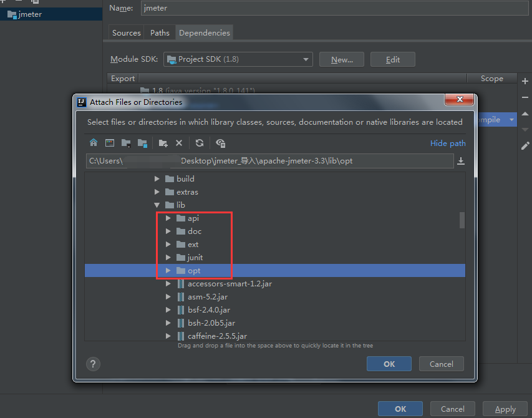Expand bsh-2.0b5.jar archive
Image resolution: width=532 pixels, height=418 pixels.
coord(168,323)
